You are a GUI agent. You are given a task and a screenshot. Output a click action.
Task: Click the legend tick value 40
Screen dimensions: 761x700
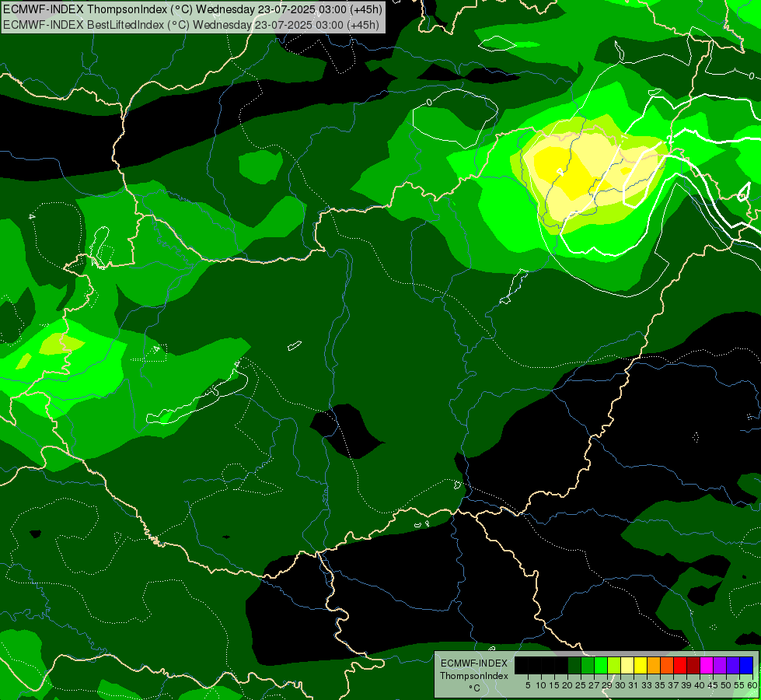tap(700, 685)
